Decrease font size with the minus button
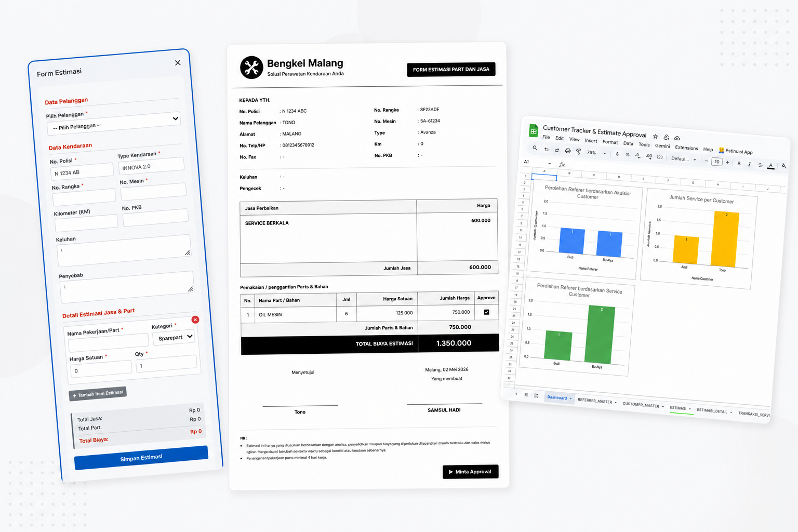This screenshot has width=798, height=532. (x=707, y=161)
